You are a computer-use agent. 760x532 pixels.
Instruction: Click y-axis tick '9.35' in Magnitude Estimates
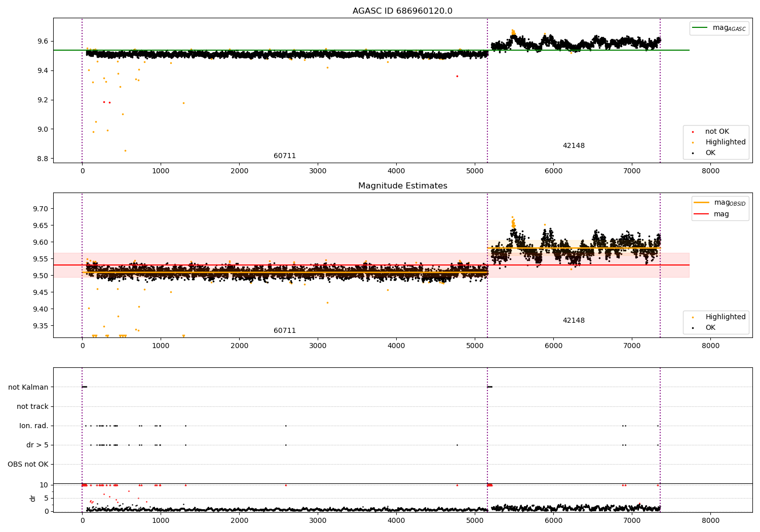point(40,326)
